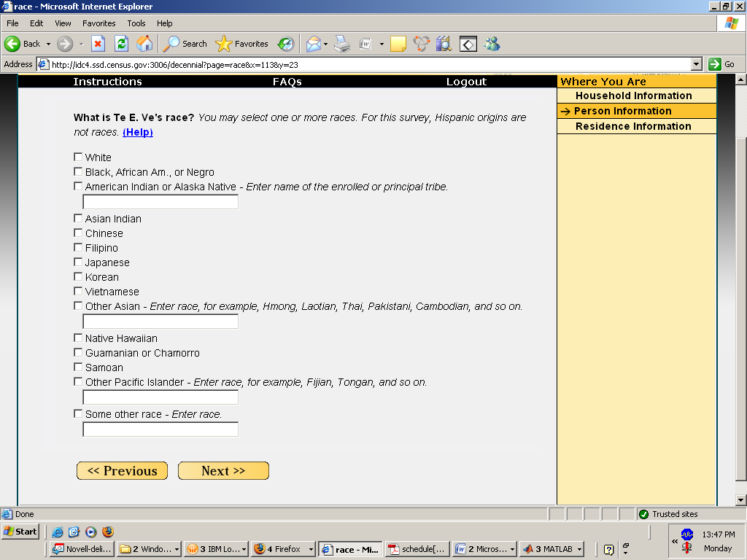
Task: Click the Edit with Word icon
Action: pyautogui.click(x=365, y=44)
